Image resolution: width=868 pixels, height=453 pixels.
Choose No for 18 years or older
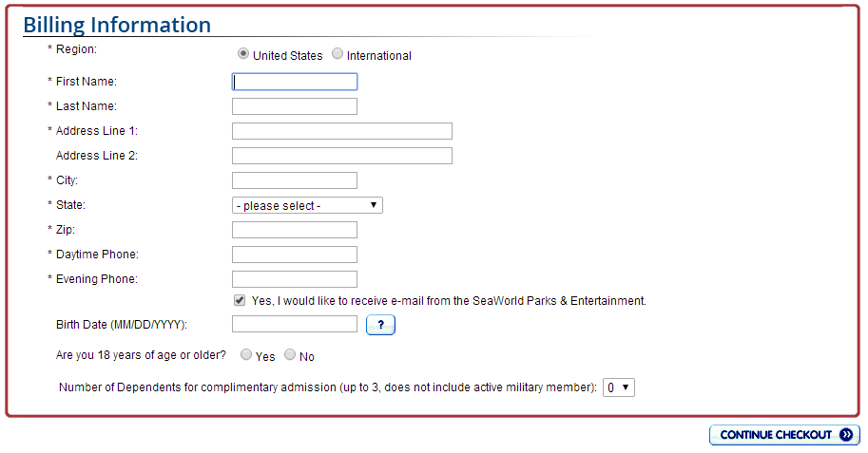(x=290, y=355)
